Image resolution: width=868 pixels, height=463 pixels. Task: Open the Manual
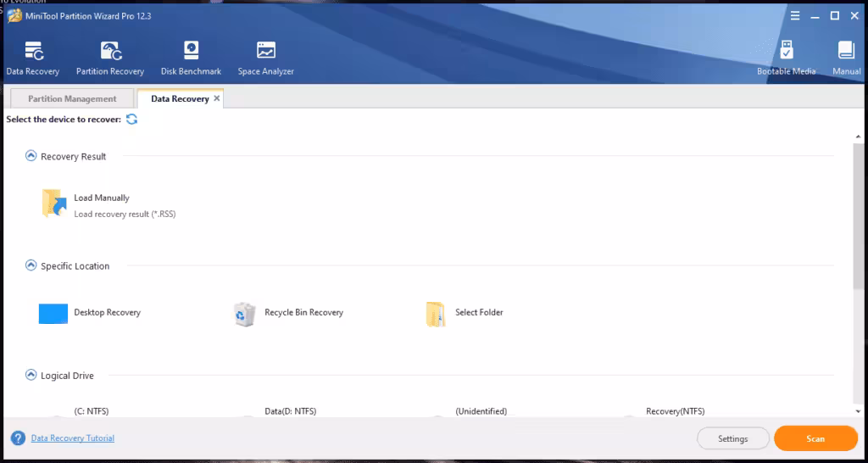[847, 59]
